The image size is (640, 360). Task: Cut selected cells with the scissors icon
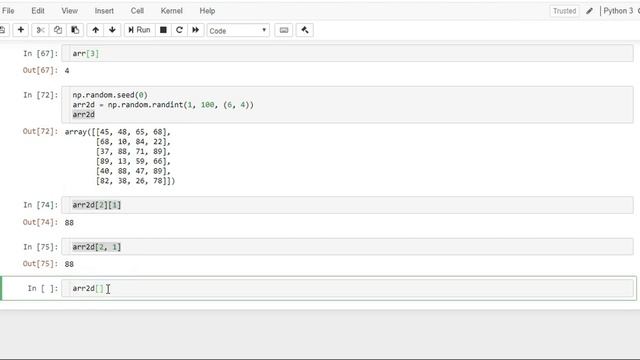click(x=40, y=30)
